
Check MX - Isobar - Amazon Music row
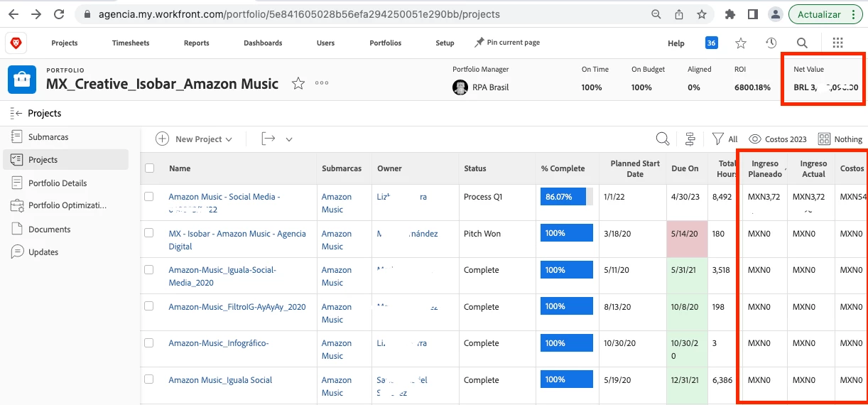[149, 232]
